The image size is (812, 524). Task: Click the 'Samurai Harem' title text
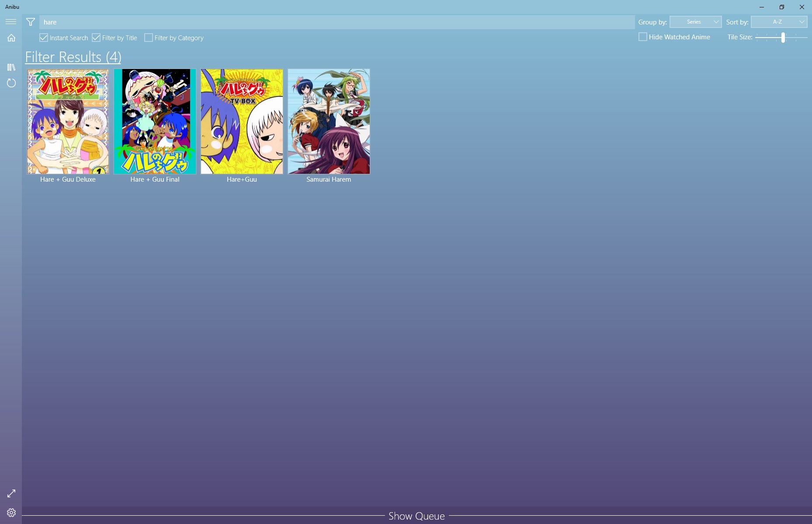pos(329,179)
